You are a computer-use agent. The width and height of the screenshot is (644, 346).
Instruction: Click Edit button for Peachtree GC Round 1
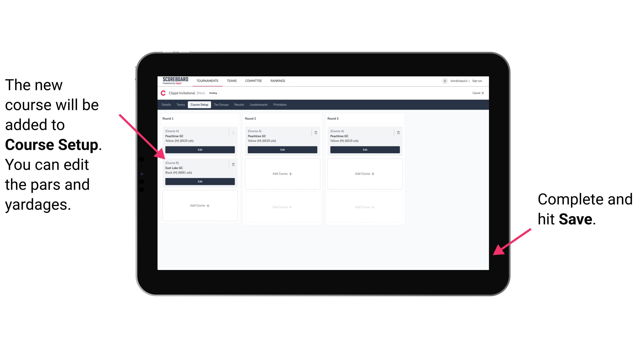[200, 149]
